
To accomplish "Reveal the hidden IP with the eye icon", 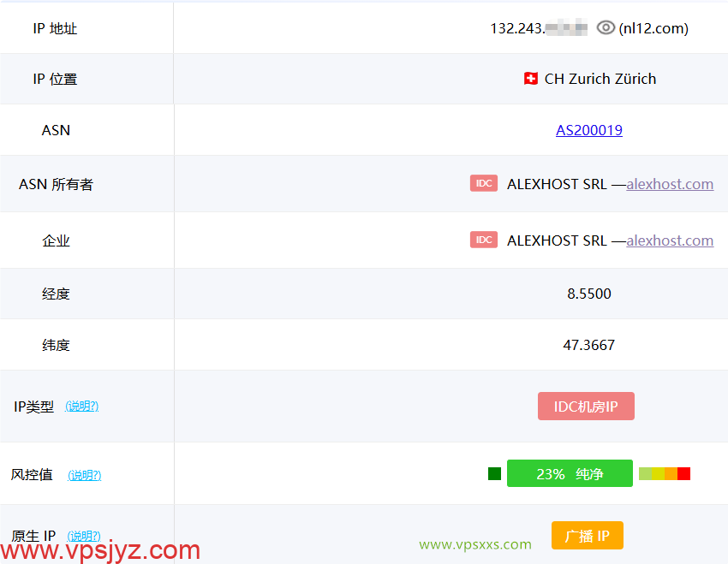I will coord(606,28).
